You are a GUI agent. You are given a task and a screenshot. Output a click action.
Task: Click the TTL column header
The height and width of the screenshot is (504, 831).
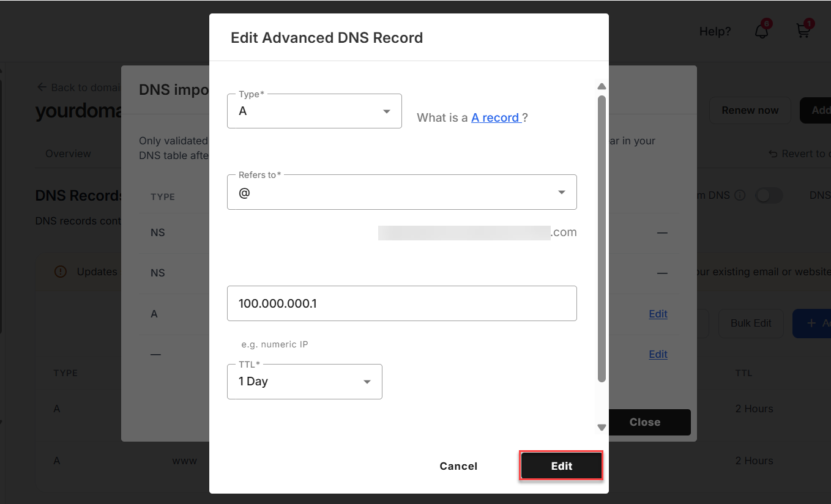[743, 372]
